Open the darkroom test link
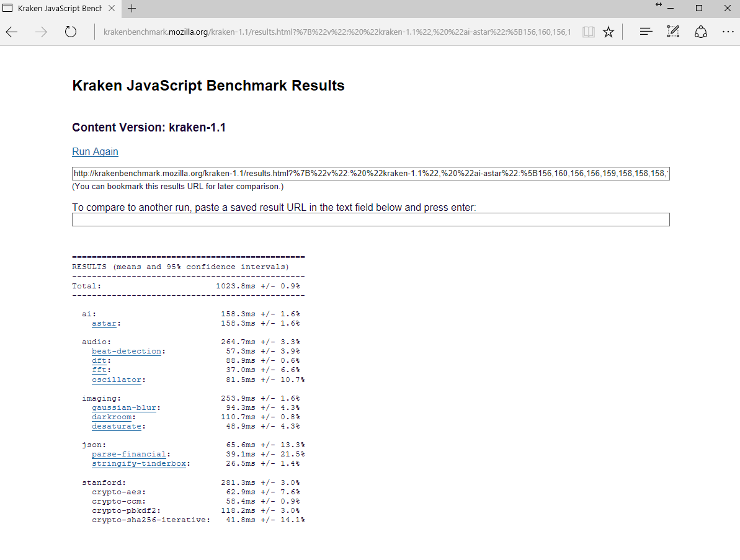The width and height of the screenshot is (740, 560). click(x=112, y=417)
